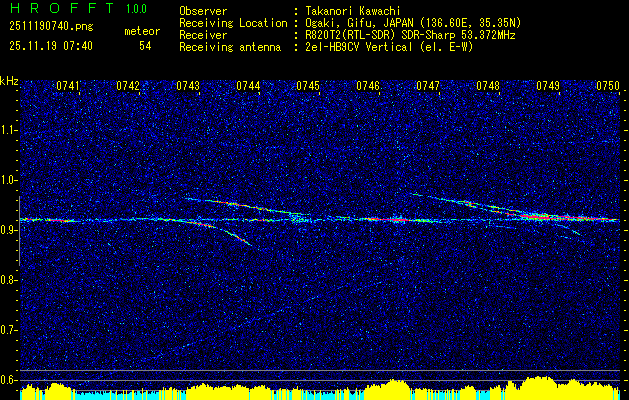629x400 pixels.
Task: Click the Receiving Location label
Action: 233,24
